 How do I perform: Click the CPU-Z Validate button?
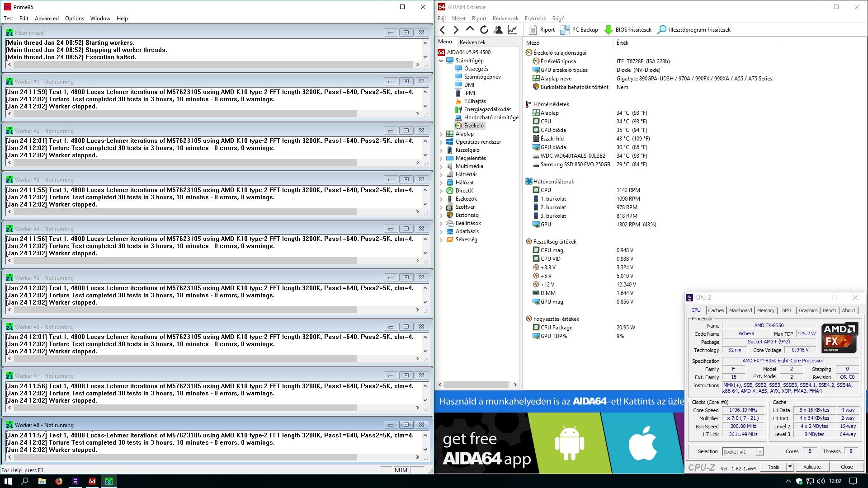click(812, 467)
